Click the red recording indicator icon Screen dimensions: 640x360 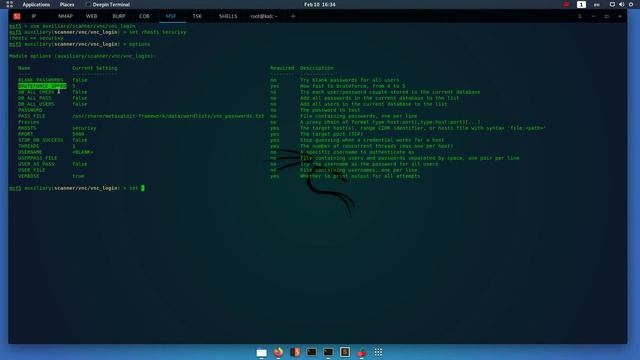566,4
